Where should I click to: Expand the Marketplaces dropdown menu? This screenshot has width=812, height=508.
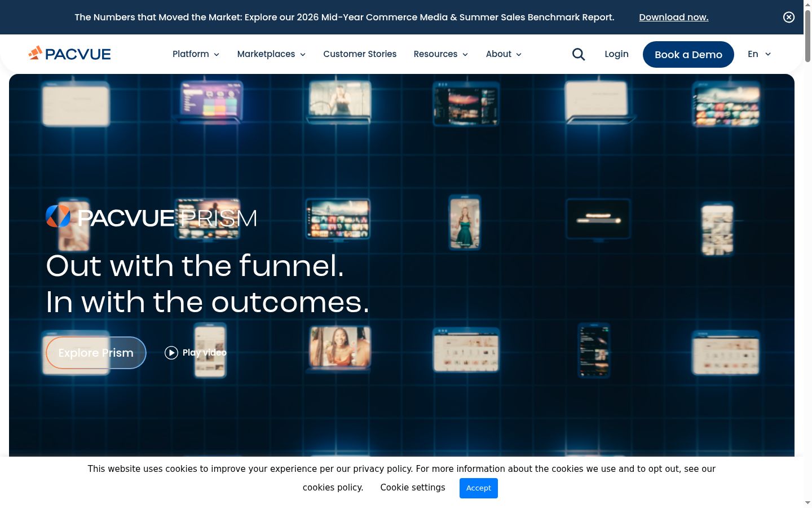[271, 54]
